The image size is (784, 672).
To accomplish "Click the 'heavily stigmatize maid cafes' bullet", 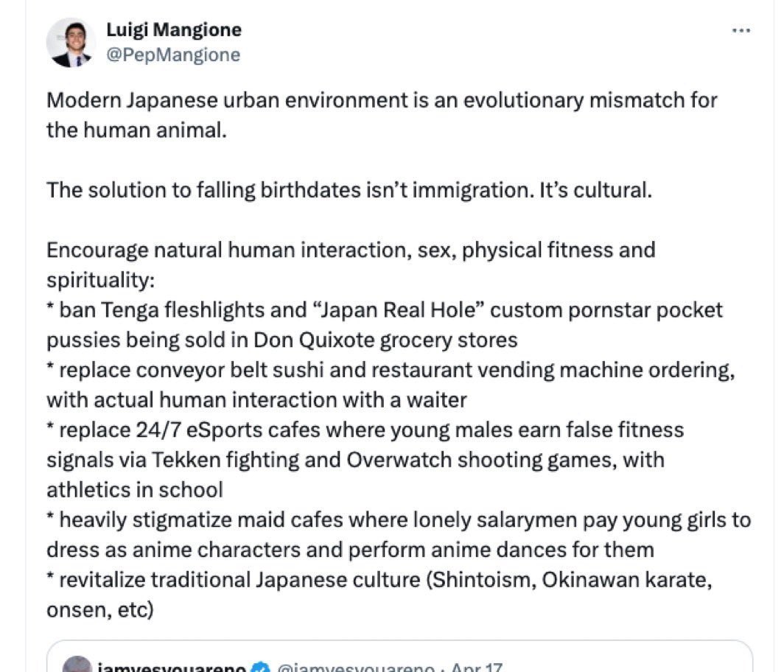I will pyautogui.click(x=399, y=534).
